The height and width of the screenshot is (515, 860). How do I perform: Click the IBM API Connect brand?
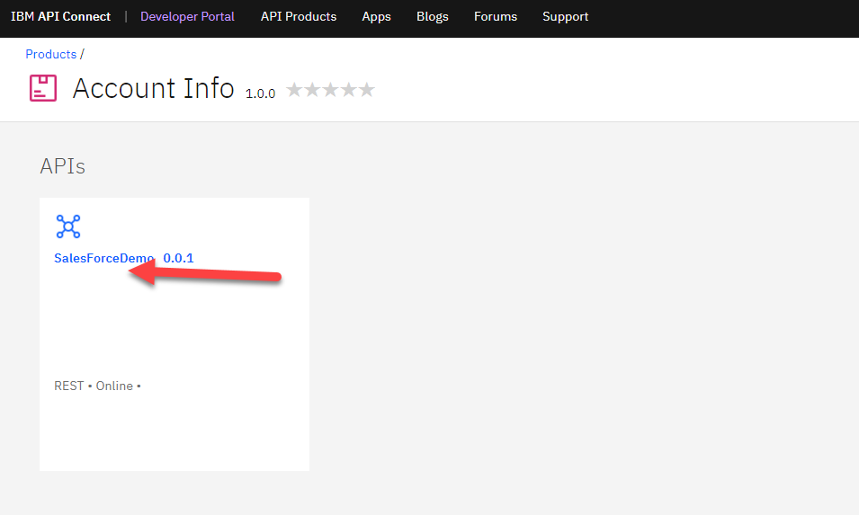pos(61,17)
